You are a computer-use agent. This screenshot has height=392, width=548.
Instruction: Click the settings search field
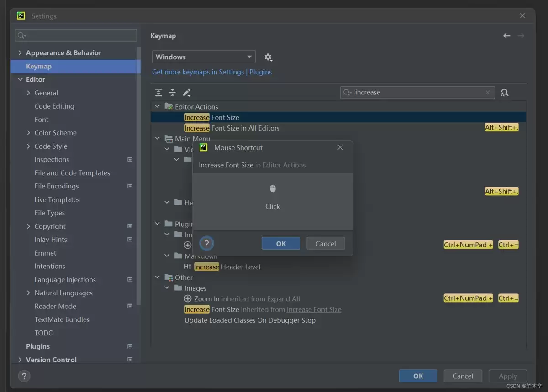pos(76,36)
